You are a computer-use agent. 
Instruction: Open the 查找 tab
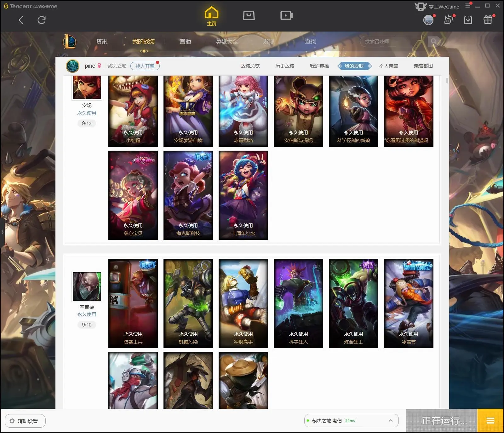310,41
